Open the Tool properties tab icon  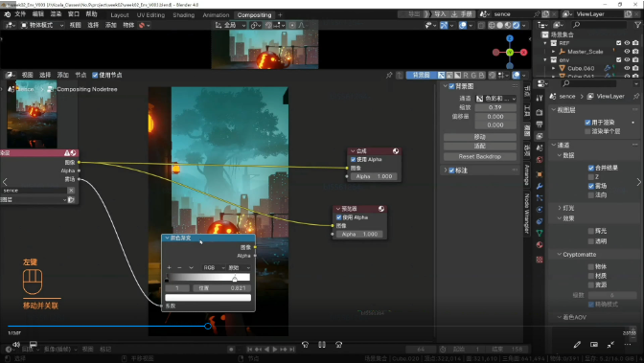coord(540,98)
